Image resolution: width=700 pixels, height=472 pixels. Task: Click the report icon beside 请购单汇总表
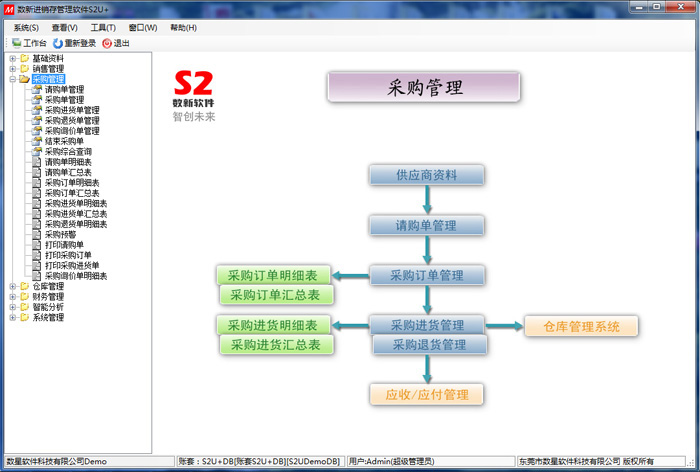click(37, 172)
